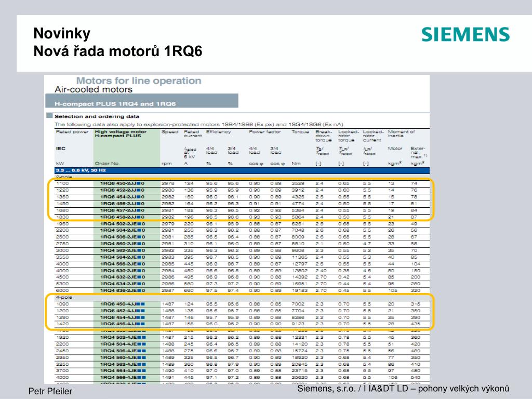This screenshot has width=532, height=399.
Task: Click order number "1RQ6 454-4JJ"
Action: pos(123,317)
